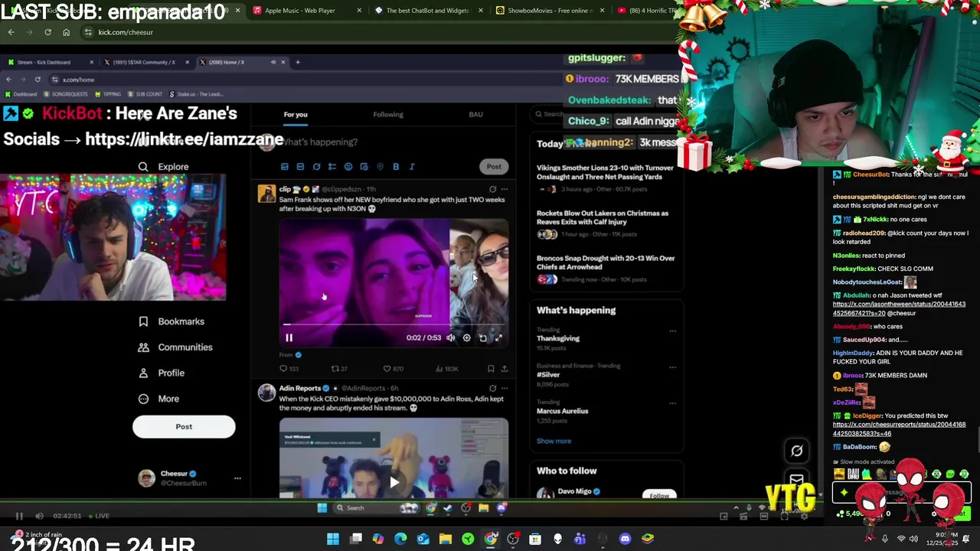This screenshot has height=551, width=980.
Task: Play the Adin Reports video
Action: (x=394, y=482)
